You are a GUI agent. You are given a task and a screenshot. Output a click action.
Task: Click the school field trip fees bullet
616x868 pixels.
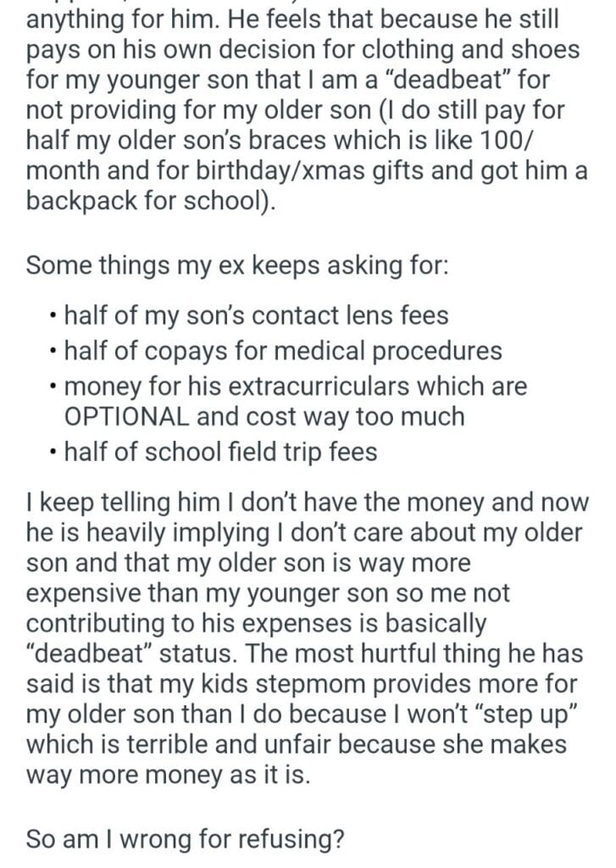(x=220, y=453)
